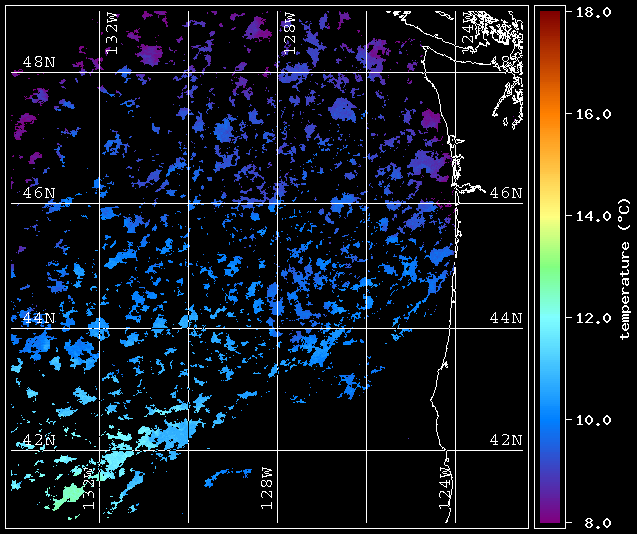Select the 44N label on the right edge

click(506, 318)
